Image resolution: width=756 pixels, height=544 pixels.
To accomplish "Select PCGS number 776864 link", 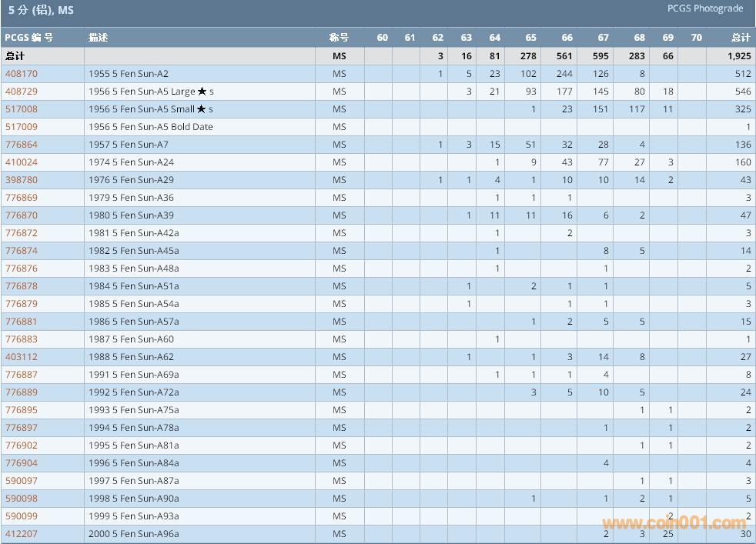I will (x=22, y=145).
